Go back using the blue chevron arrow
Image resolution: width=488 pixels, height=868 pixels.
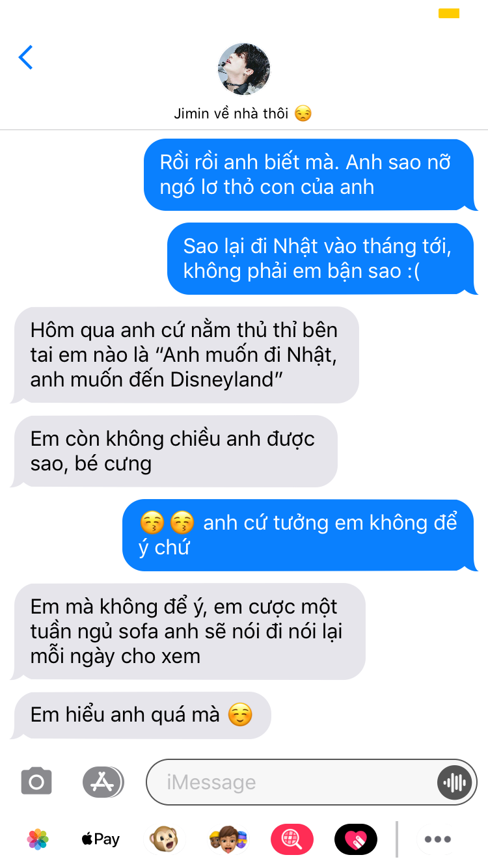pos(25,57)
